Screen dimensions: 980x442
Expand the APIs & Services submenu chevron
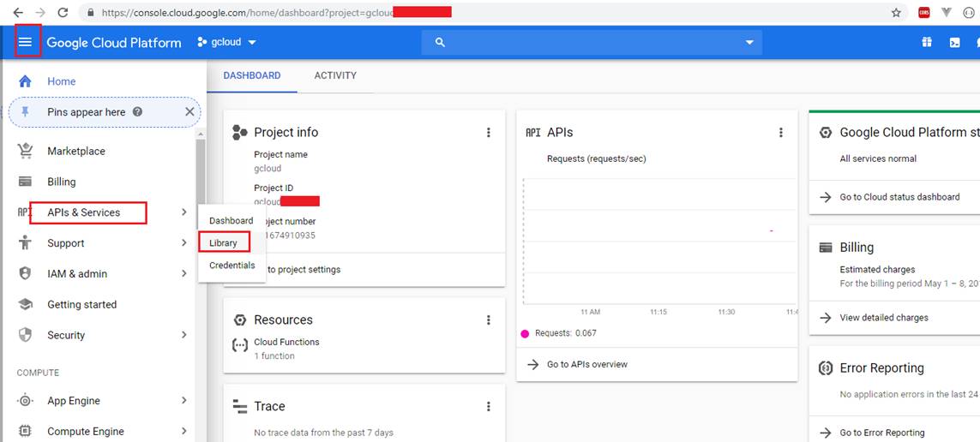pyautogui.click(x=183, y=212)
